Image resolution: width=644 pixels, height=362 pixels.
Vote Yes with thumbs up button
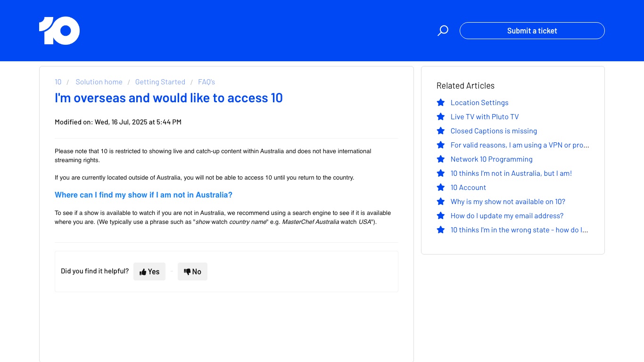pos(149,271)
